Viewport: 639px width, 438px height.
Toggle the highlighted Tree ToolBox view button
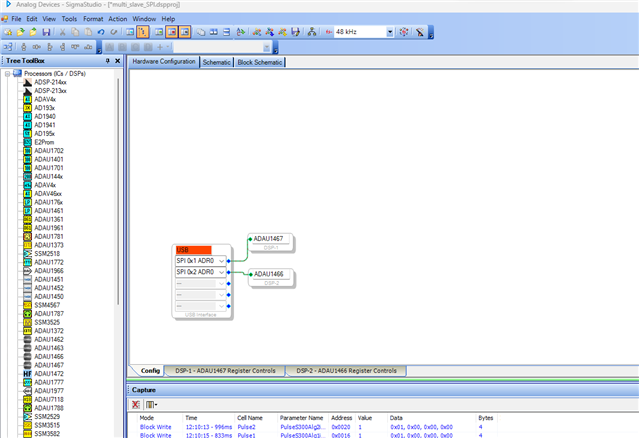143,32
